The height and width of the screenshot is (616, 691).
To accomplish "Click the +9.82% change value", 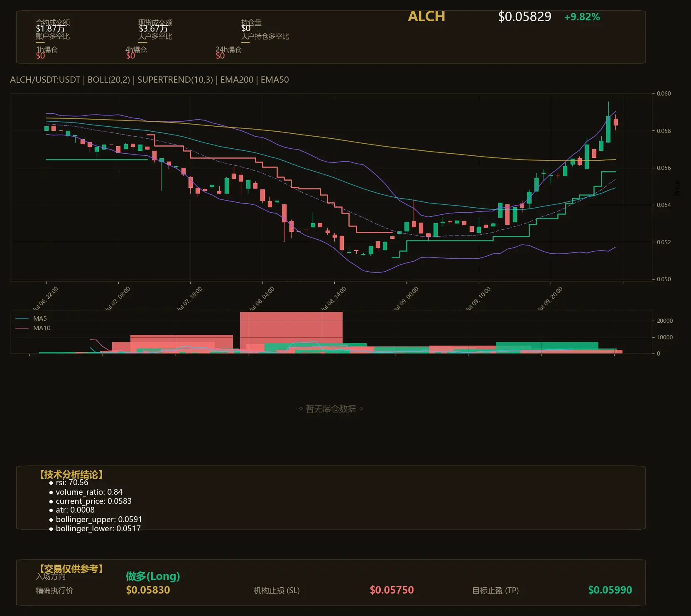I will (x=582, y=17).
